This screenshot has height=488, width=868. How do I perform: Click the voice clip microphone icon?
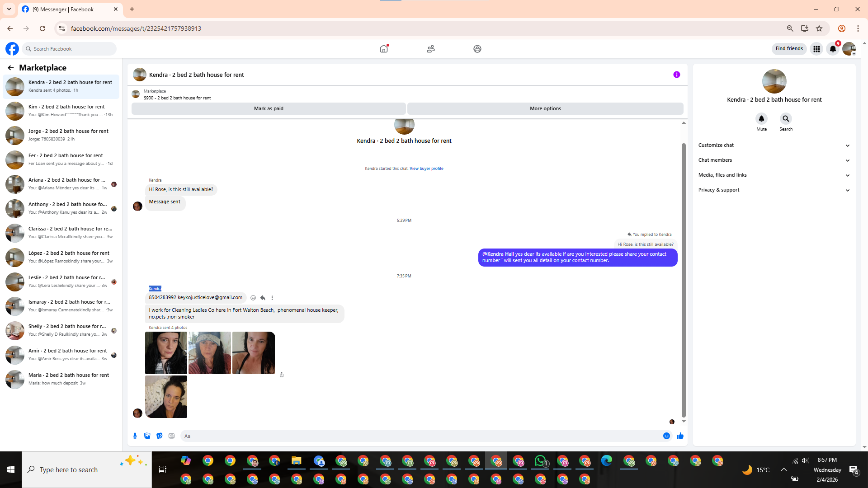pos(135,436)
